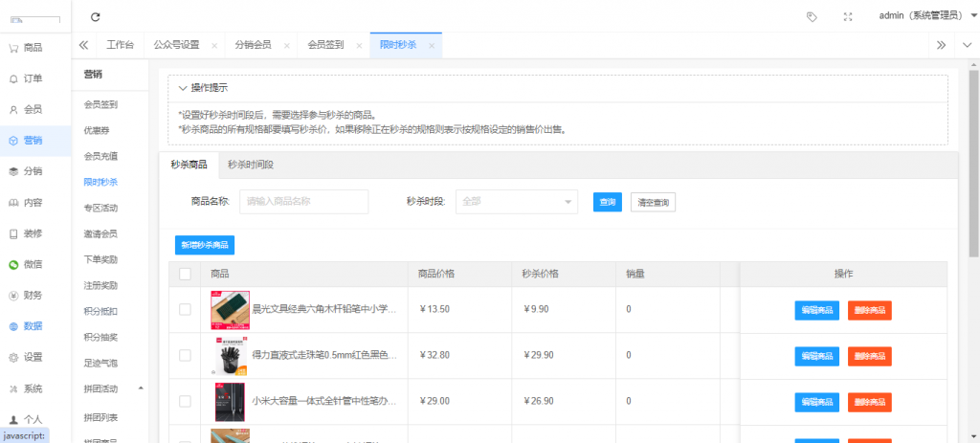980x443 pixels.
Task: Collapse the 操作提示 panel
Action: pos(183,88)
